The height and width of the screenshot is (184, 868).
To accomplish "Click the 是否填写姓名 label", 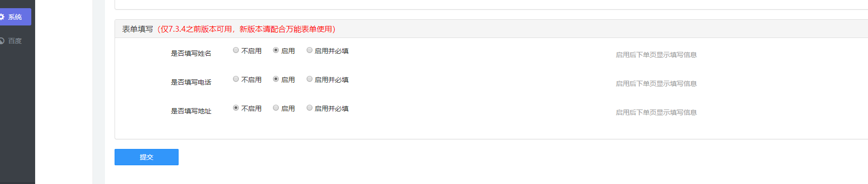I will click(191, 53).
